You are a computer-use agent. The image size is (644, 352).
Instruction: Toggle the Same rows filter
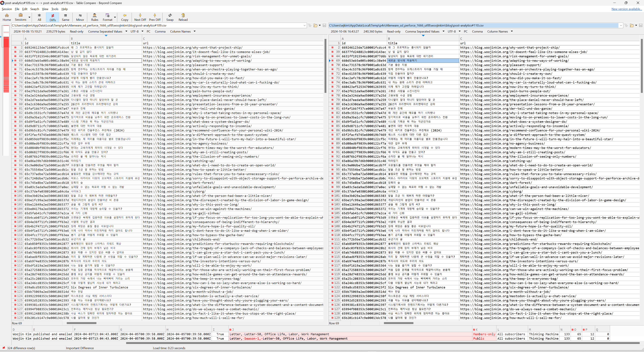[66, 17]
